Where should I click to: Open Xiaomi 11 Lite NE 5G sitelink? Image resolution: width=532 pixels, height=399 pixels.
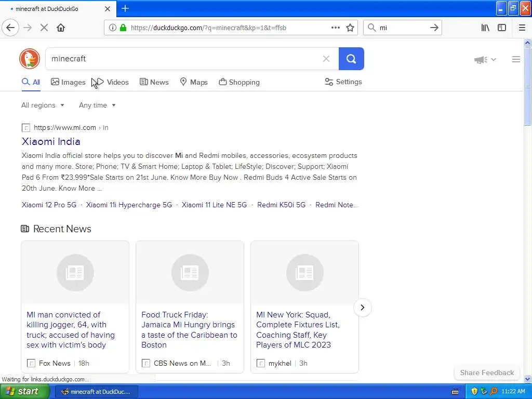coord(214,205)
